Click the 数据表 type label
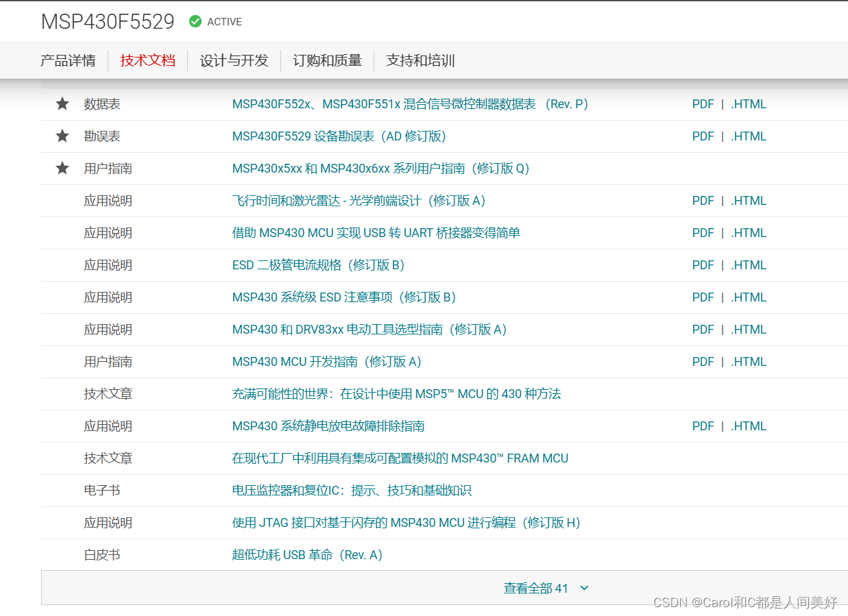 [102, 104]
